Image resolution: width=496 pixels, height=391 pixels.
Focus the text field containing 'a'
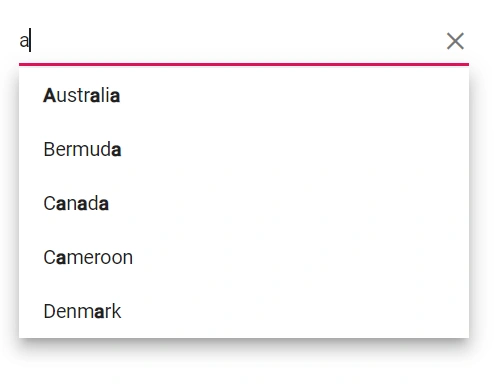coord(230,41)
